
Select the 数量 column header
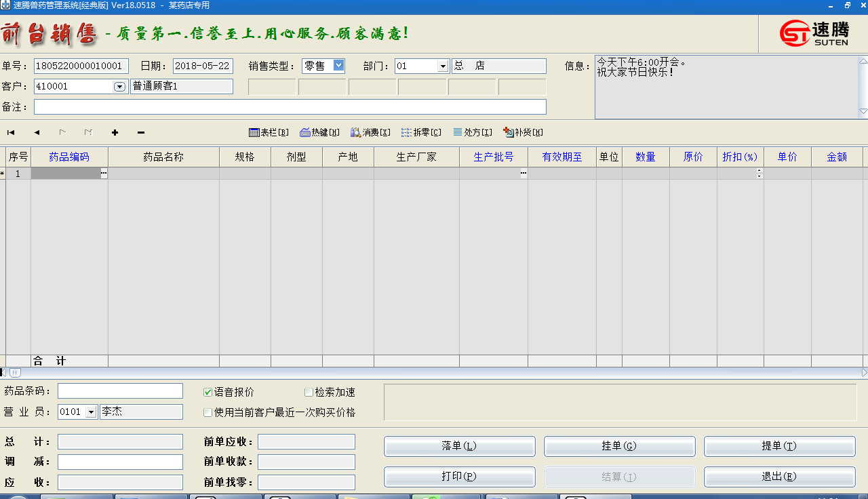point(646,157)
